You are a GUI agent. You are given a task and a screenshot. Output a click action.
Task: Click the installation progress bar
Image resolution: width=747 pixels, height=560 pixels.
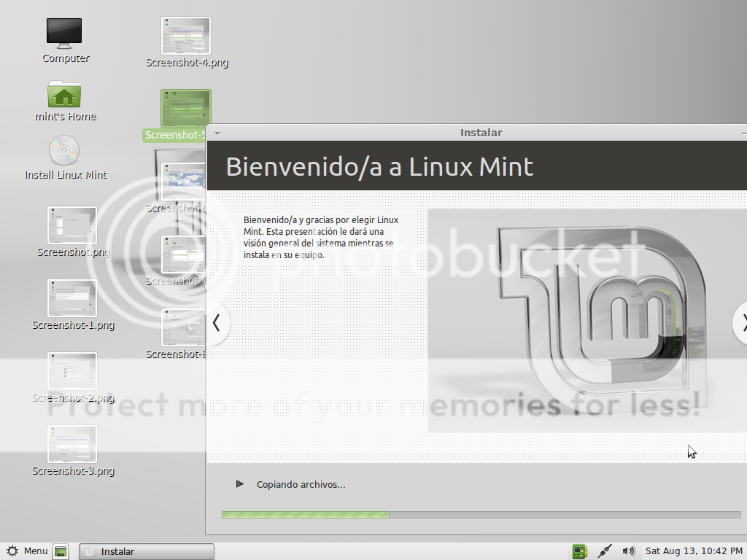pyautogui.click(x=481, y=515)
